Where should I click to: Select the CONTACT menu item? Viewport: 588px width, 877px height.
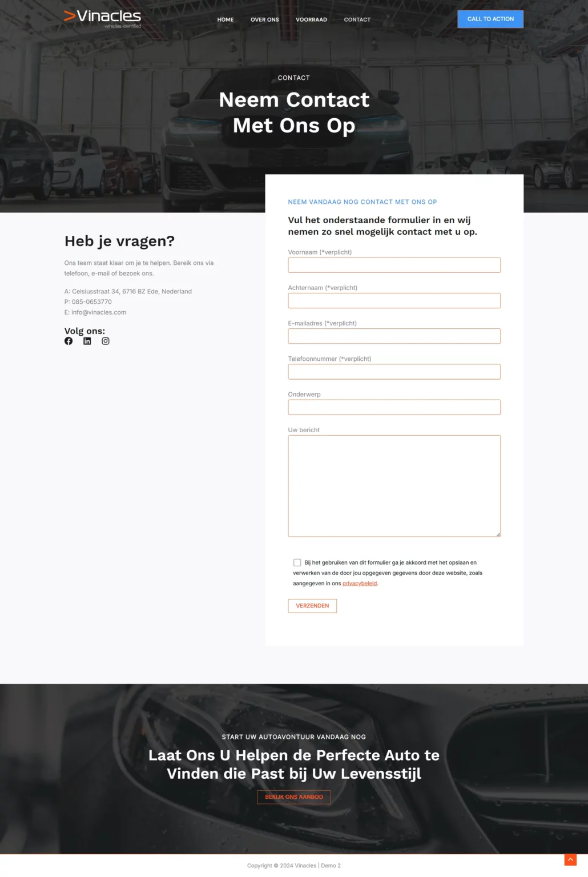357,19
